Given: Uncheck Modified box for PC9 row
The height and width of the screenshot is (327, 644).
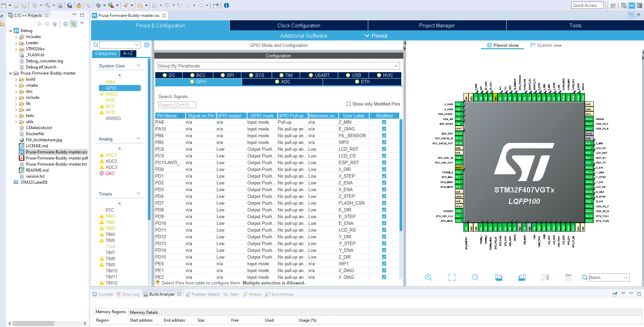Looking at the screenshot, I should click(384, 156).
